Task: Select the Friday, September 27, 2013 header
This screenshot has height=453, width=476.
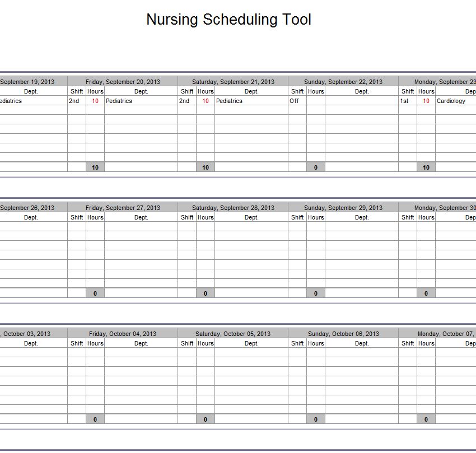Action: click(x=123, y=208)
